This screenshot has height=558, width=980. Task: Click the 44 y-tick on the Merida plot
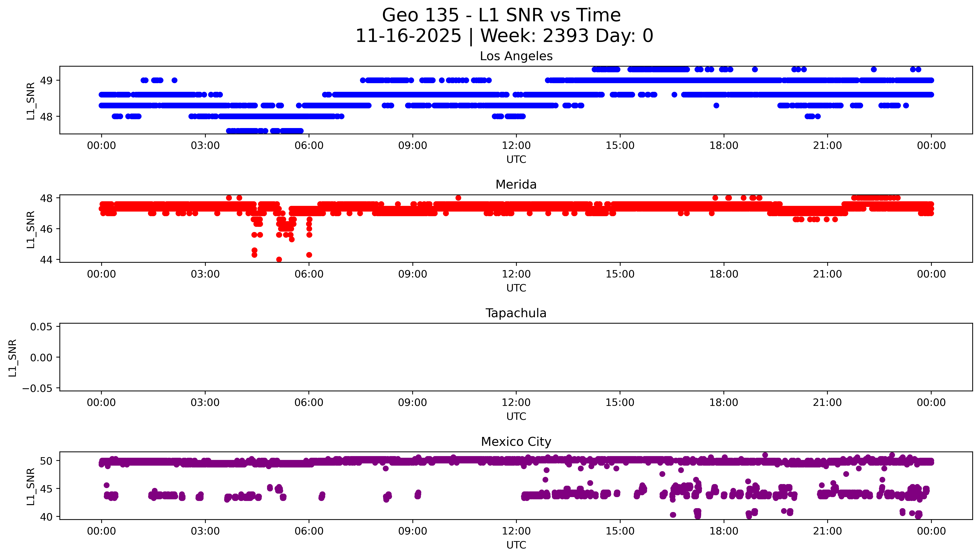coord(46,260)
